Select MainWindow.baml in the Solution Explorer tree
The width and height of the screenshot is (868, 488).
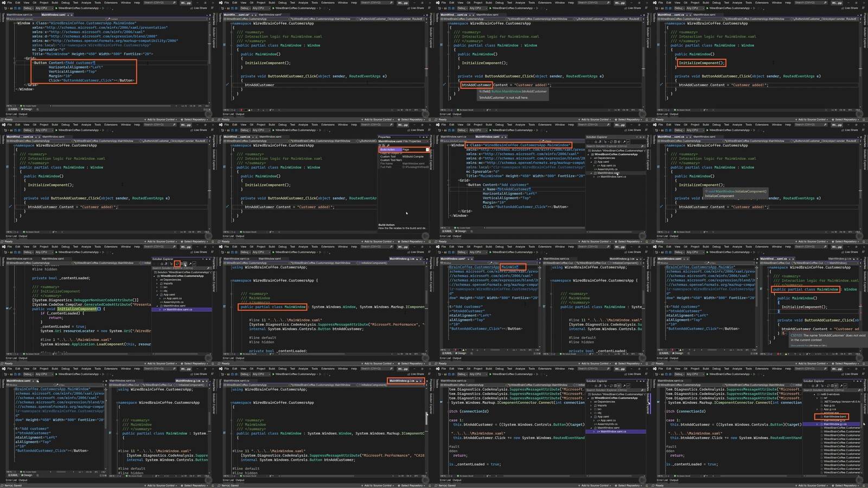(835, 416)
